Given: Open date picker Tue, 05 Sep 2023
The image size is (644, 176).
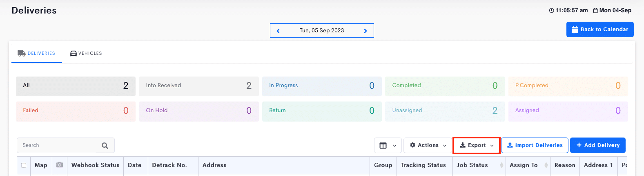Looking at the screenshot, I should [322, 31].
